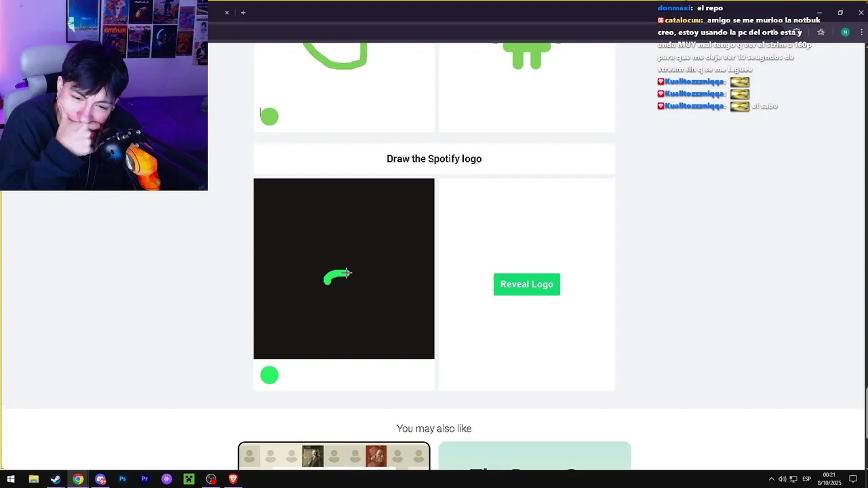Click the 'Draw the Spotify logo' heading
This screenshot has height=488, width=868.
click(434, 159)
